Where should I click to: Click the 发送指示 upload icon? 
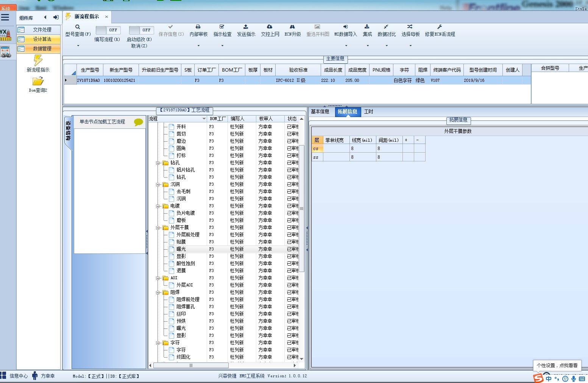click(x=246, y=27)
